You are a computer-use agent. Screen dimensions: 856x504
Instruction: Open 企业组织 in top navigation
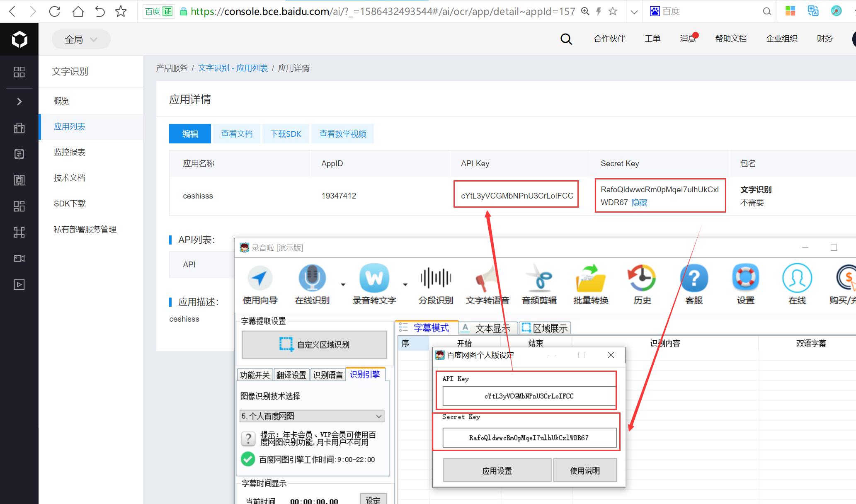pyautogui.click(x=782, y=39)
